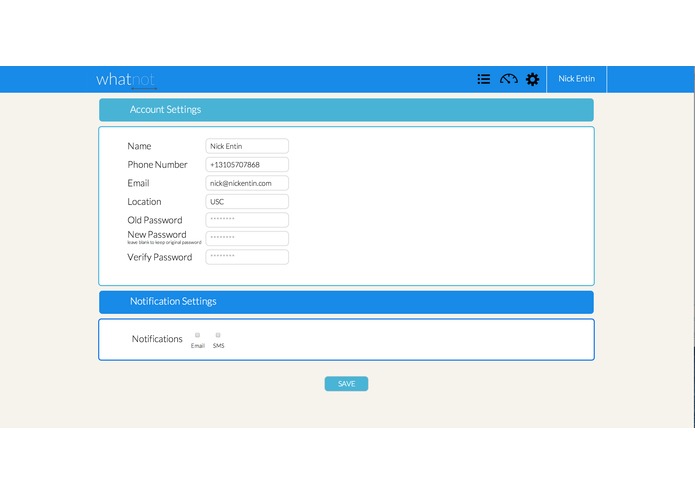The width and height of the screenshot is (695, 494).
Task: Open the dashboard speedometer icon
Action: [x=508, y=79]
